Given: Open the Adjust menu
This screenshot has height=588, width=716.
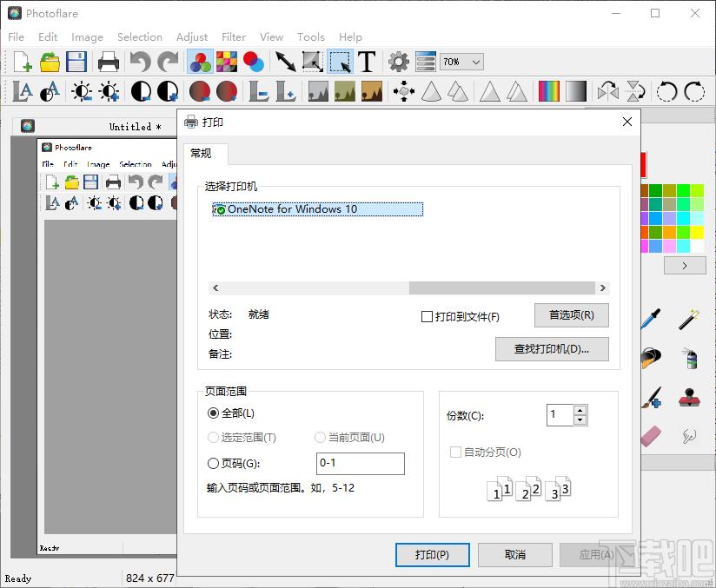Looking at the screenshot, I should pyautogui.click(x=192, y=36).
